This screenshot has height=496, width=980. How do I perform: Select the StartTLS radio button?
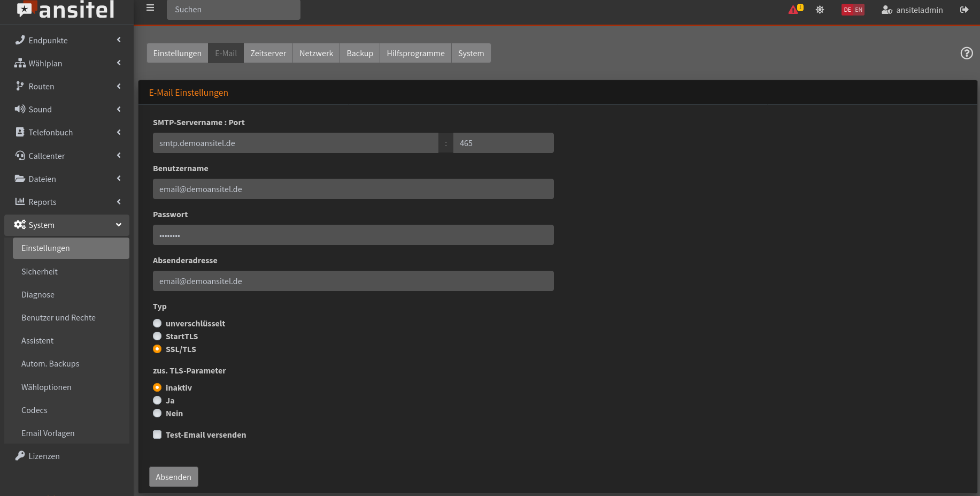coord(157,336)
